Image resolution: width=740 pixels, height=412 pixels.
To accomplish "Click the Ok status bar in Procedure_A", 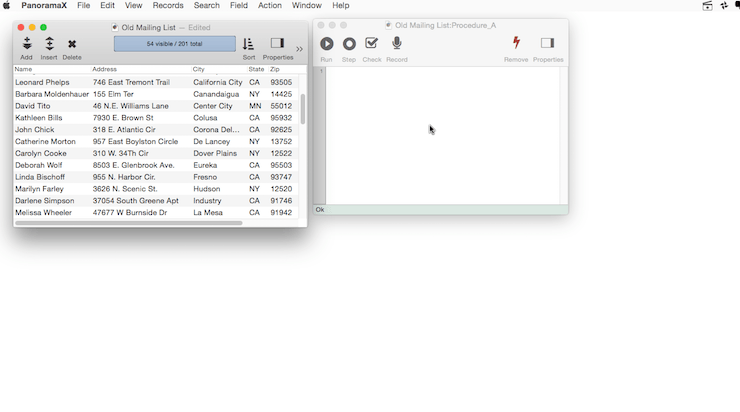I will pyautogui.click(x=441, y=210).
